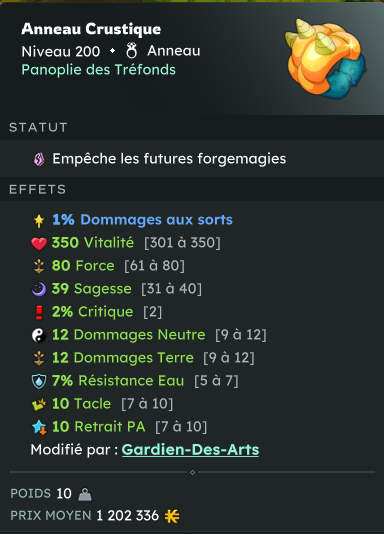
Task: Click the Anneau Crustique ring item image
Action: coord(325,59)
